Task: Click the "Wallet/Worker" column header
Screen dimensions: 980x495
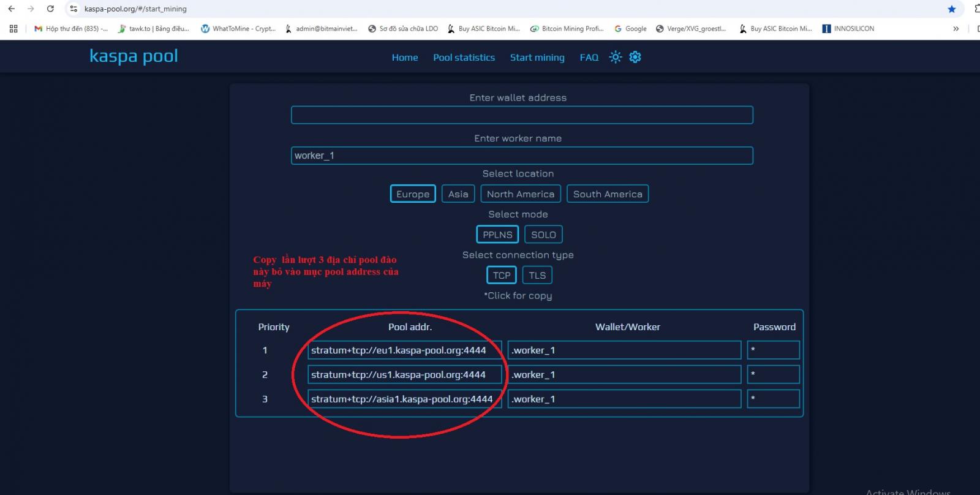Action: click(628, 327)
